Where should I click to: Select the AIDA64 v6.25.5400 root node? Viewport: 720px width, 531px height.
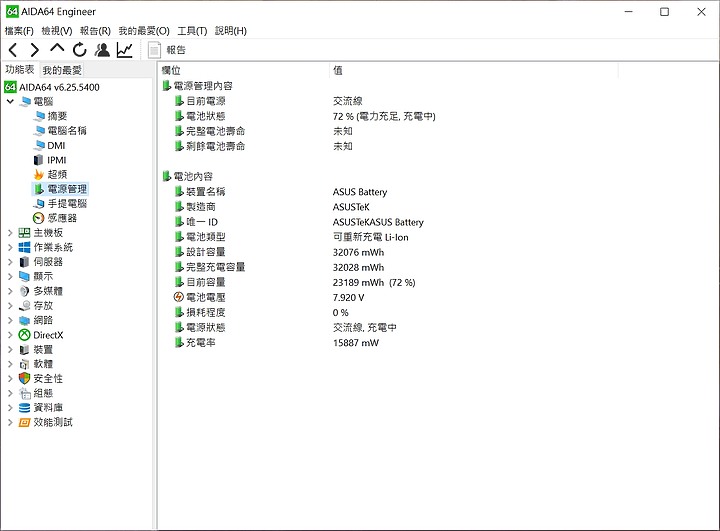(52, 87)
